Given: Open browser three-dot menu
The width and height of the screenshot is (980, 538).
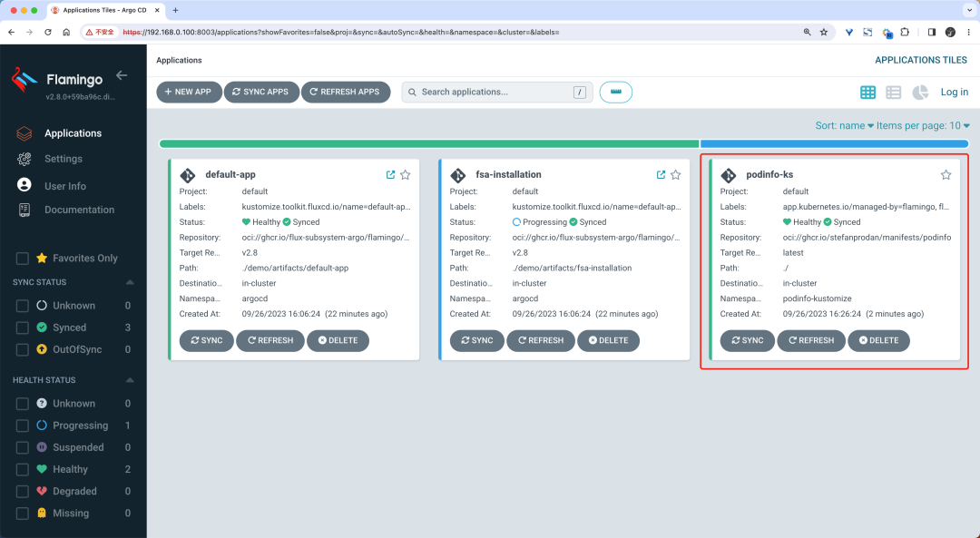Looking at the screenshot, I should coord(969,32).
